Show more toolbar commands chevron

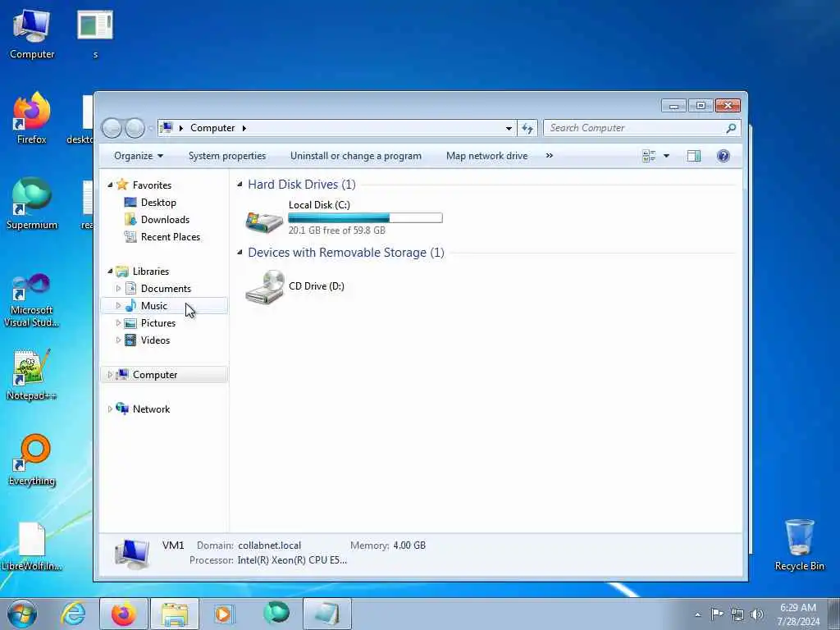[549, 156]
